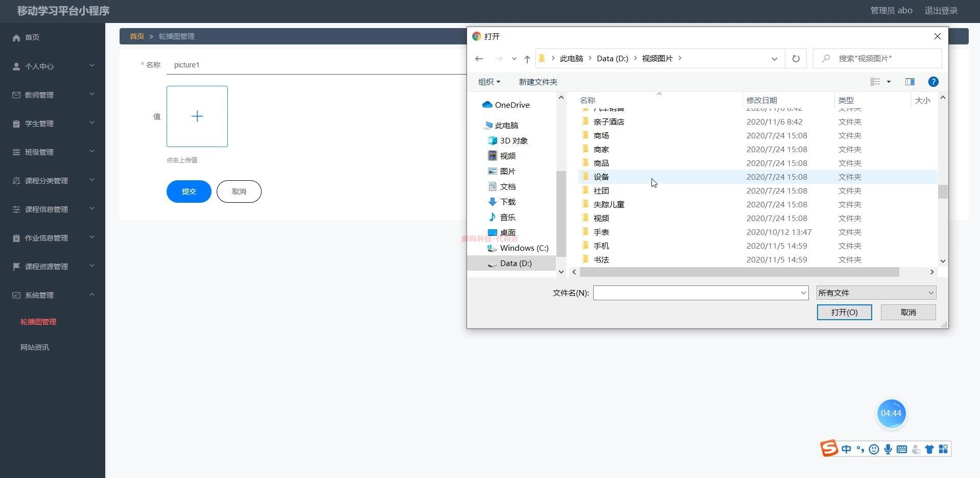Click Data (D:) in address path
This screenshot has height=478, width=980.
[x=612, y=59]
